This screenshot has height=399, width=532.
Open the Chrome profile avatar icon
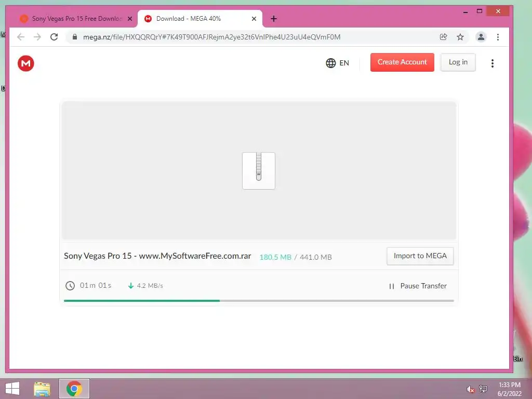(x=481, y=37)
